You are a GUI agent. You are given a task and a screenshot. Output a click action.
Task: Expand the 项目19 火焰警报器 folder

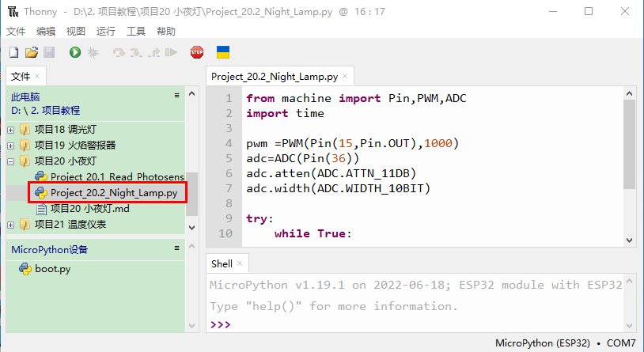(10, 146)
